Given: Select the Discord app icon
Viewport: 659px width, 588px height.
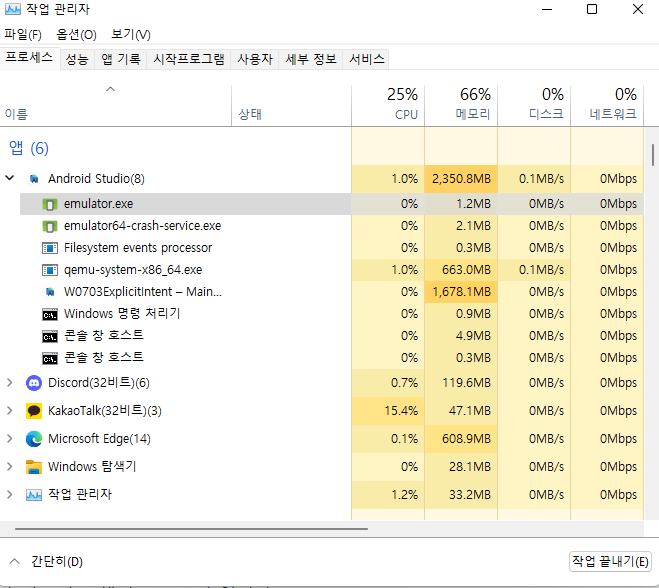Looking at the screenshot, I should pos(34,383).
